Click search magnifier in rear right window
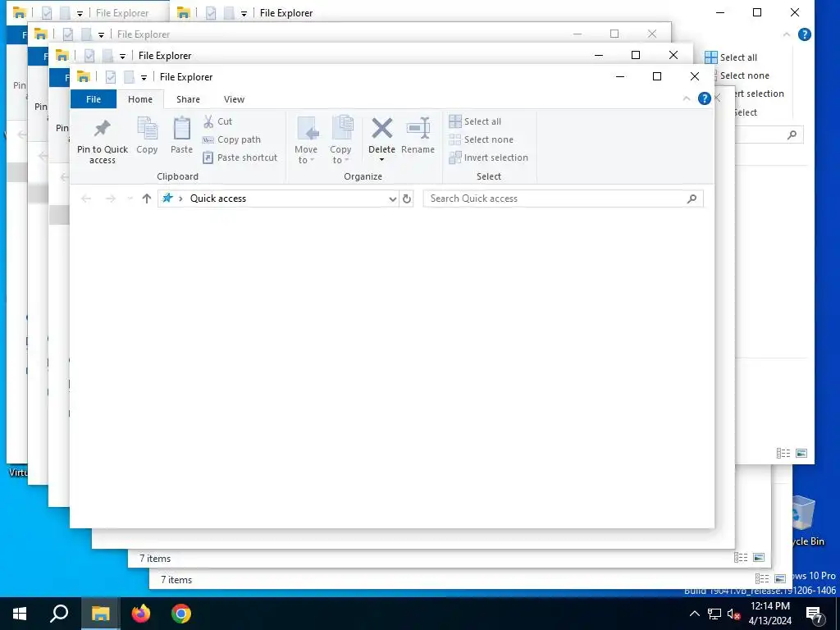The image size is (840, 630). click(x=792, y=135)
